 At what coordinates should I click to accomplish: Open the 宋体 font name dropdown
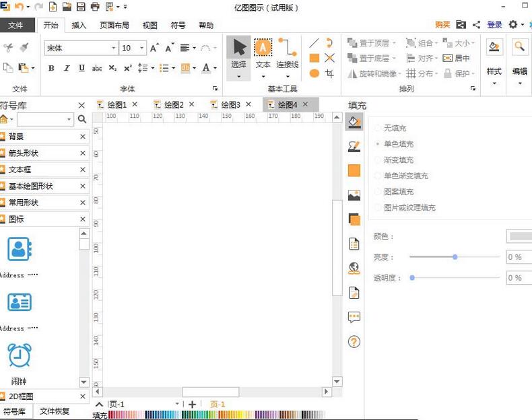pyautogui.click(x=113, y=48)
